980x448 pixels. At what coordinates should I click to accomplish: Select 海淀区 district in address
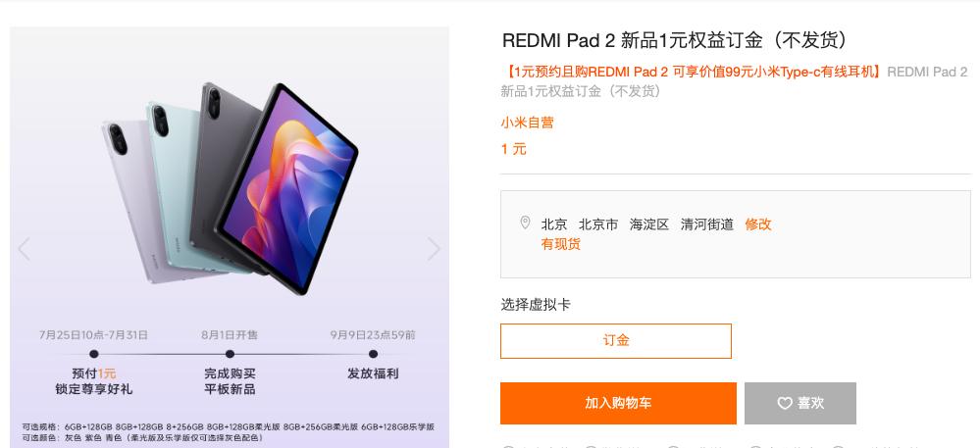[x=649, y=224]
